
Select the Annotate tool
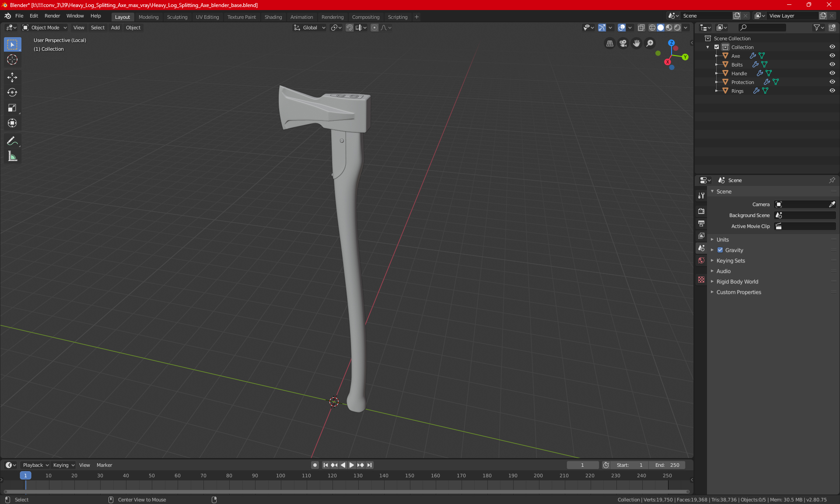12,141
